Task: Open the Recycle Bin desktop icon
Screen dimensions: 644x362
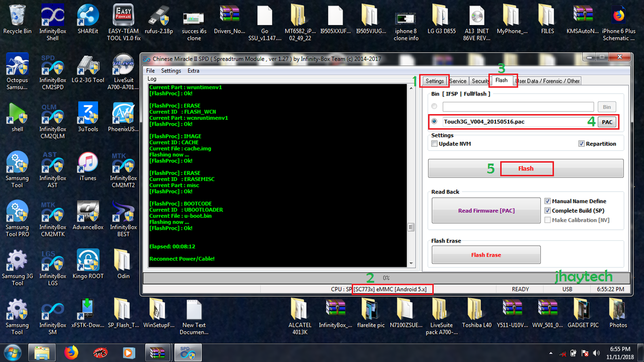Action: (x=17, y=20)
